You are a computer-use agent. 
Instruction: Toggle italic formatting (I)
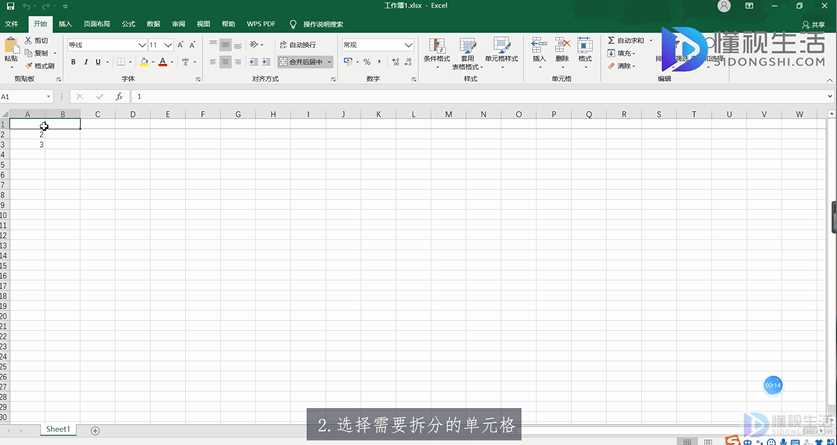click(x=86, y=62)
